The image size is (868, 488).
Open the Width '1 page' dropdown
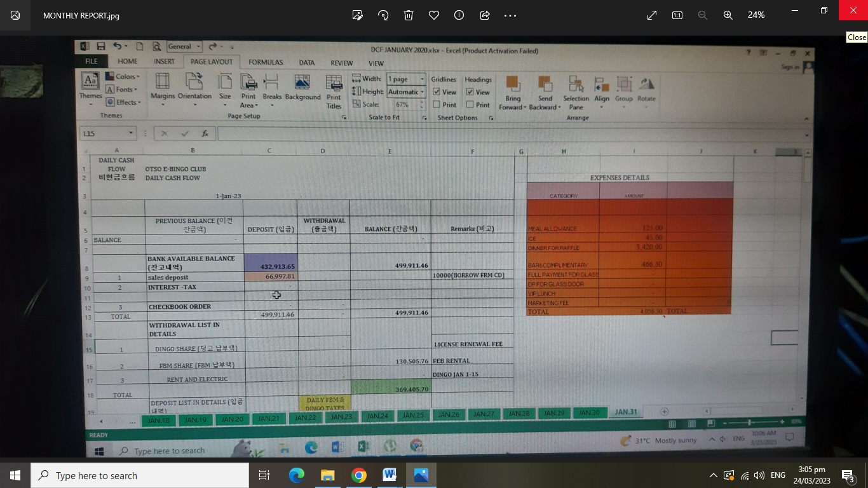point(422,79)
